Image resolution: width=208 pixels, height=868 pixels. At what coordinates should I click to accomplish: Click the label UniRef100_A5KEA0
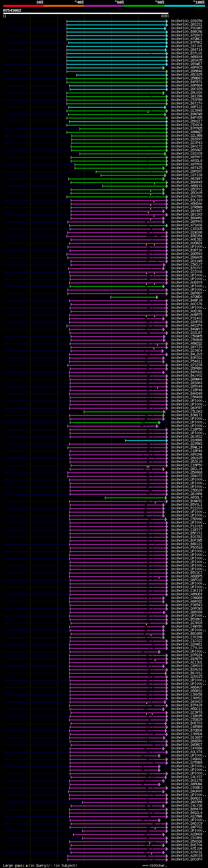[x=187, y=204]
